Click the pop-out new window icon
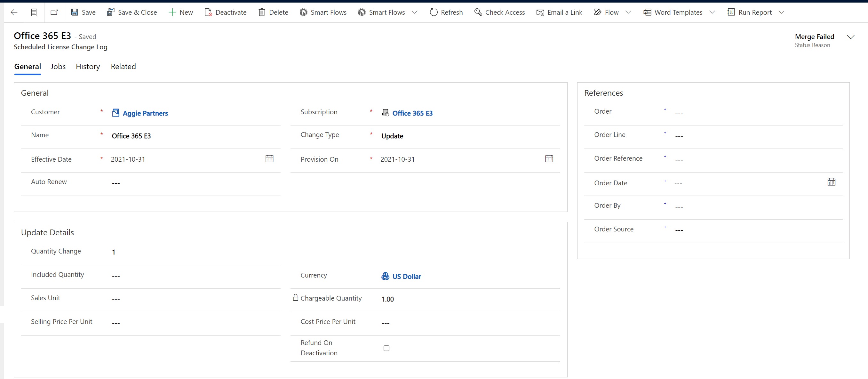868x379 pixels. point(54,12)
